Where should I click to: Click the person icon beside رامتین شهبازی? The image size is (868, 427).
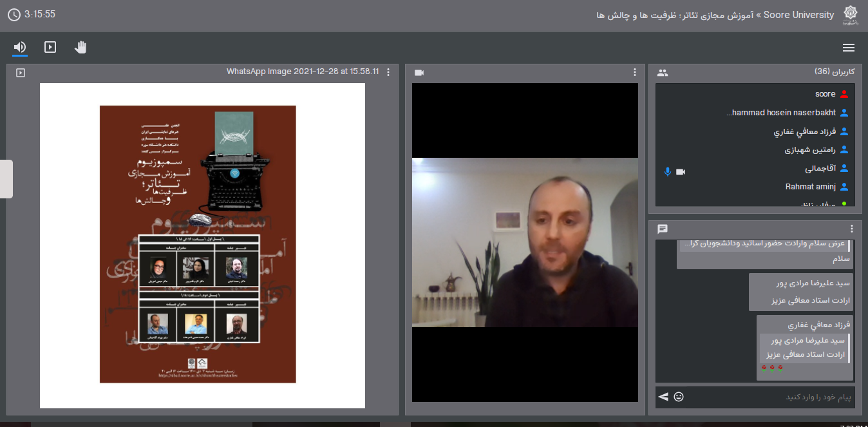[x=844, y=150]
